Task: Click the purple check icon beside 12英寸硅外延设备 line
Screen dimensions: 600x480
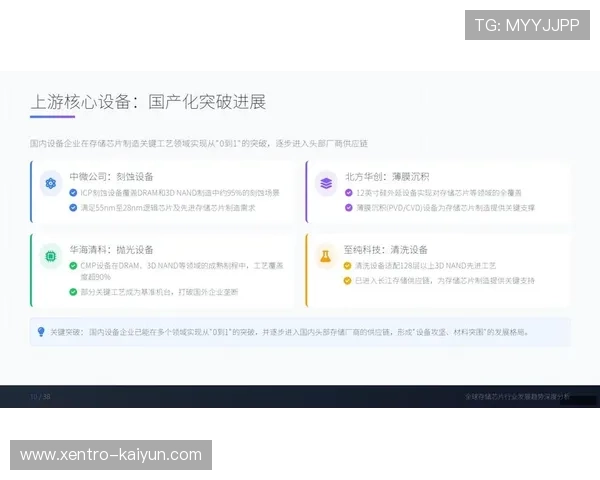Action: 349,193
